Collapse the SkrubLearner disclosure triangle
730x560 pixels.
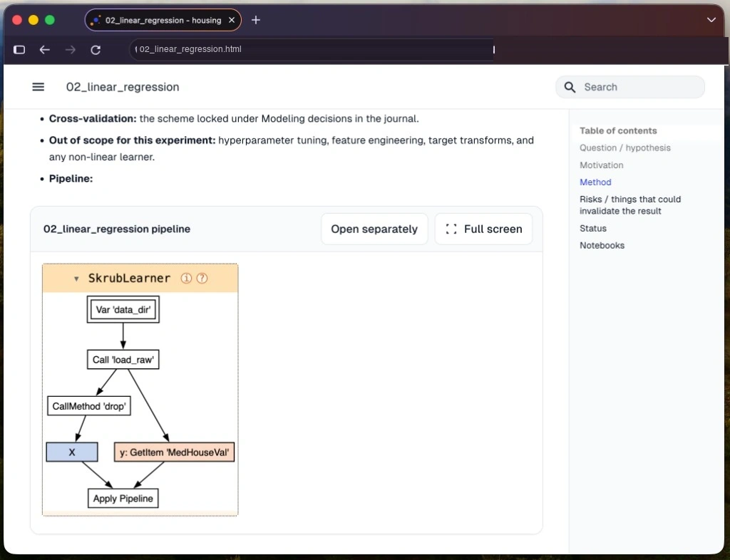(x=76, y=279)
